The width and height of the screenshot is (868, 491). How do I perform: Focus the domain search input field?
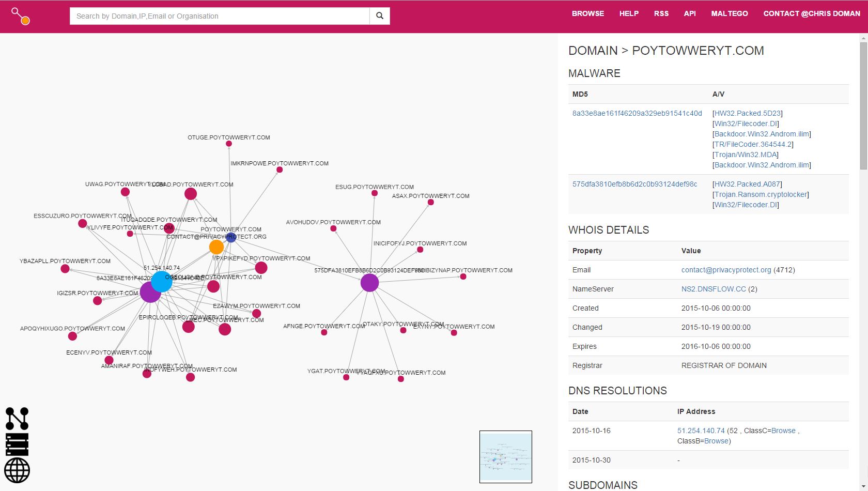[x=220, y=16]
